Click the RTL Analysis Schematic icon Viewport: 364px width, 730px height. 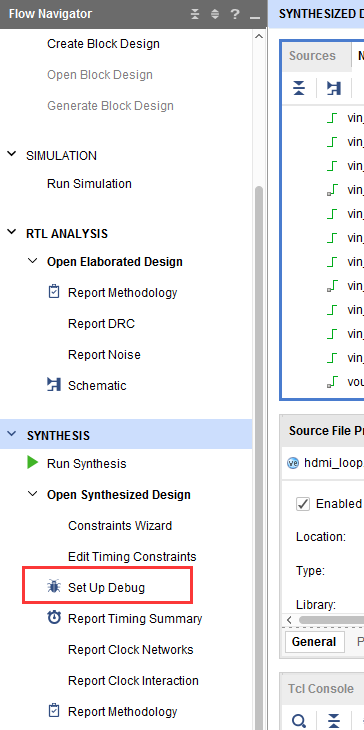(54, 385)
